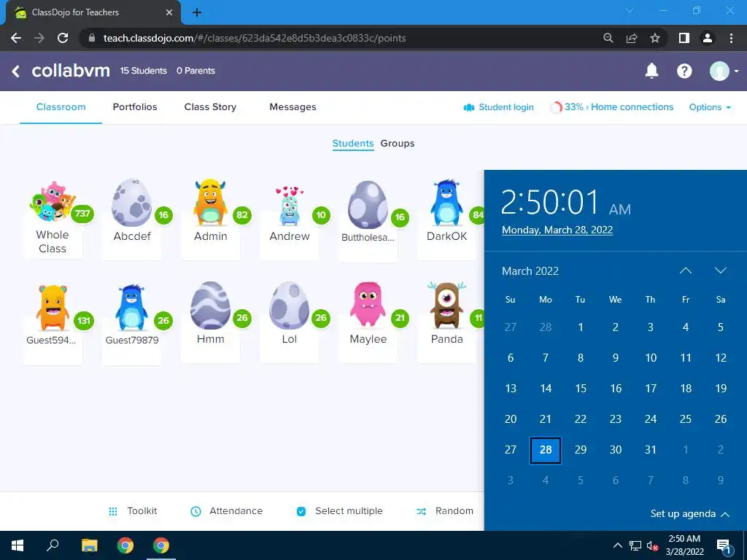Expand the Set up agenda section

(x=690, y=514)
